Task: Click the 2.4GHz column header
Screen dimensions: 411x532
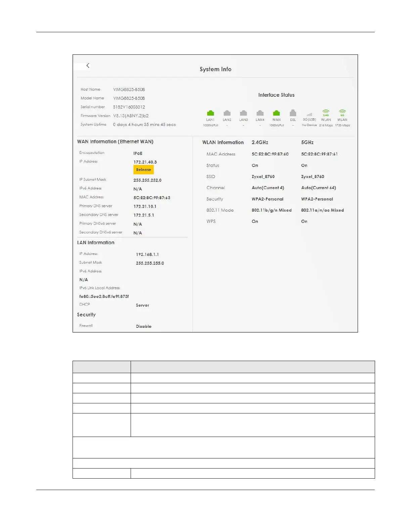Action: coord(260,142)
